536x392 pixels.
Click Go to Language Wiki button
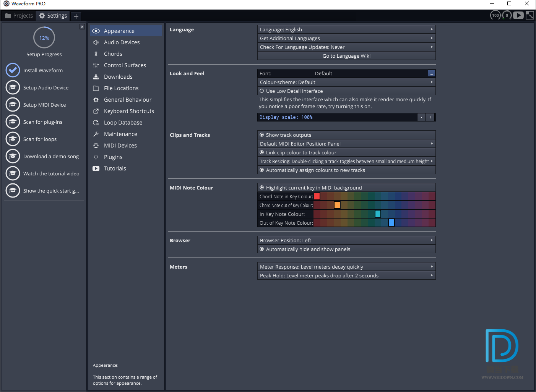point(346,56)
